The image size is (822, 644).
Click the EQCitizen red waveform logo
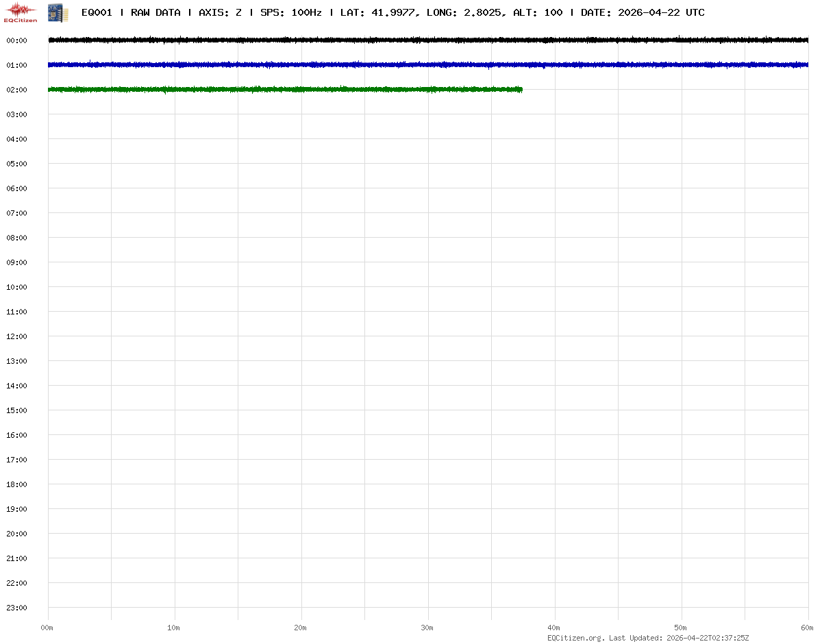(x=21, y=12)
